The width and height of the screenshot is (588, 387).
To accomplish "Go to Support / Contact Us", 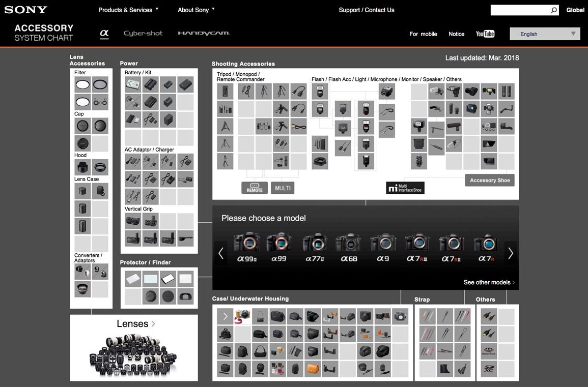I will click(367, 10).
